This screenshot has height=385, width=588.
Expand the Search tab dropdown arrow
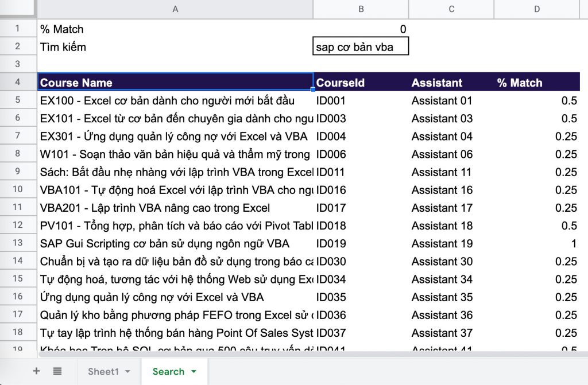[194, 372]
